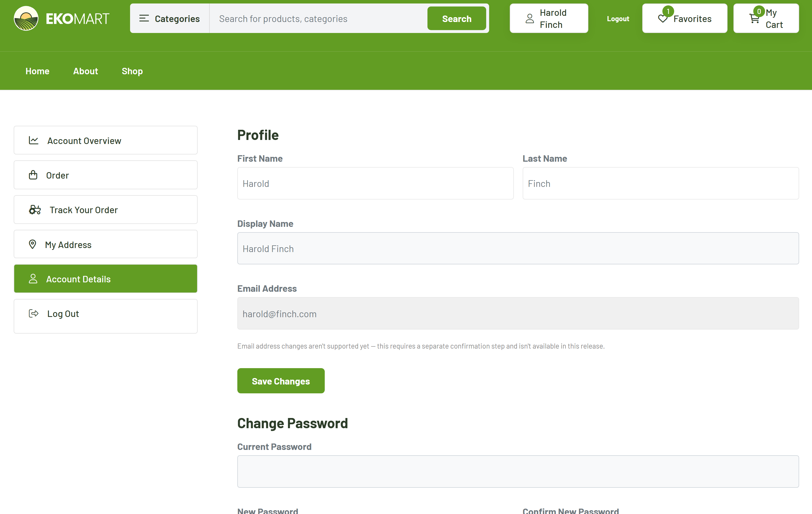
Task: Click the Order bag icon
Action: [x=33, y=175]
